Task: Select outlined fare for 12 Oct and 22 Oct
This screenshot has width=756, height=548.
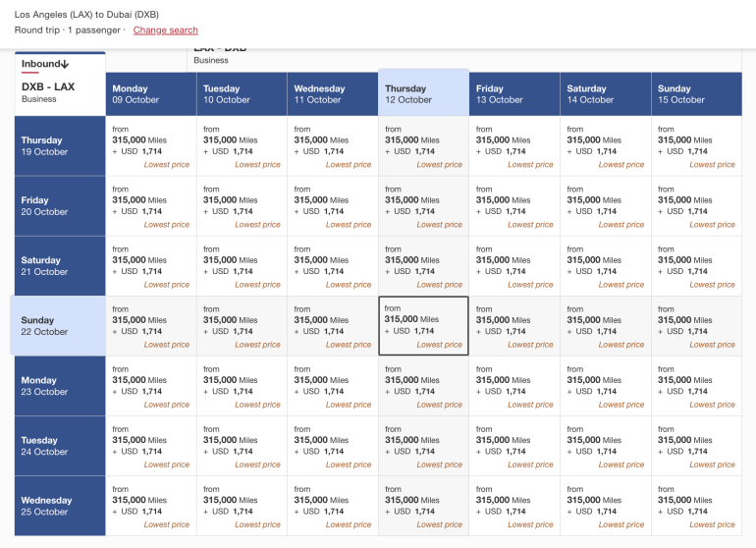Action: (423, 326)
